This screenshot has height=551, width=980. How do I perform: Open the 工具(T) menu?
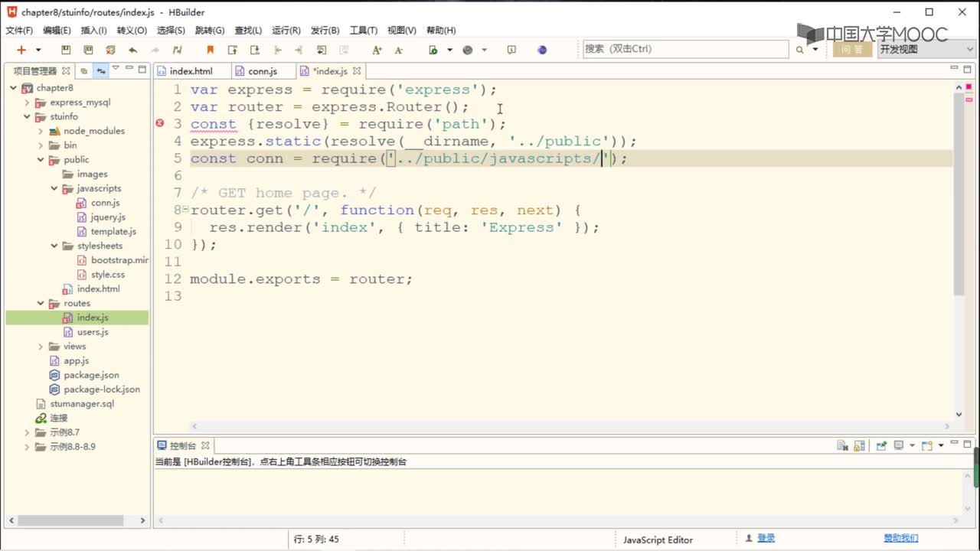[363, 31]
